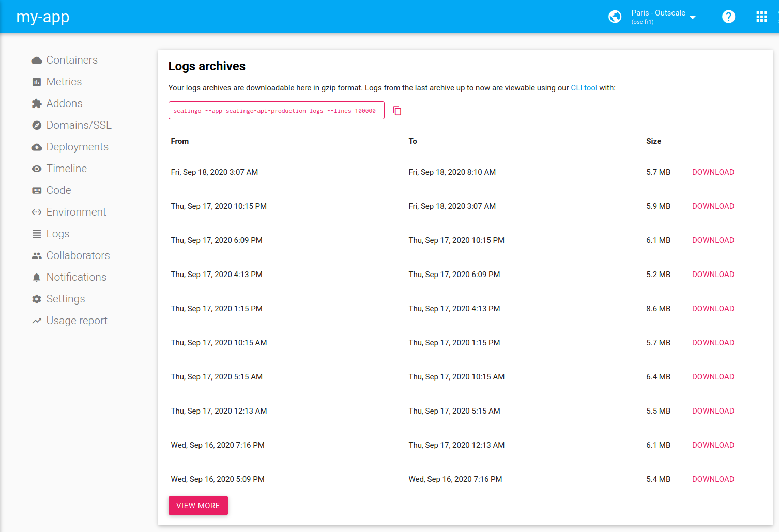Click the VIEW MORE button
Screen dimensions: 779x532
tap(198, 506)
